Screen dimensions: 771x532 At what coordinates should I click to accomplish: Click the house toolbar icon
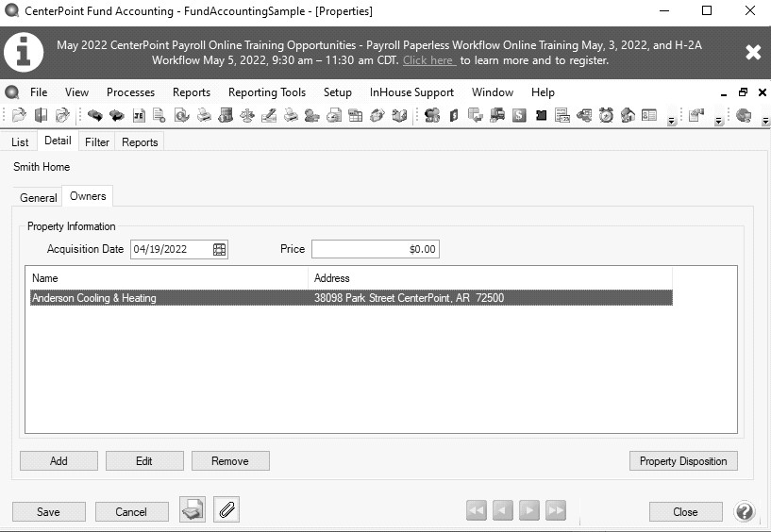[628, 115]
